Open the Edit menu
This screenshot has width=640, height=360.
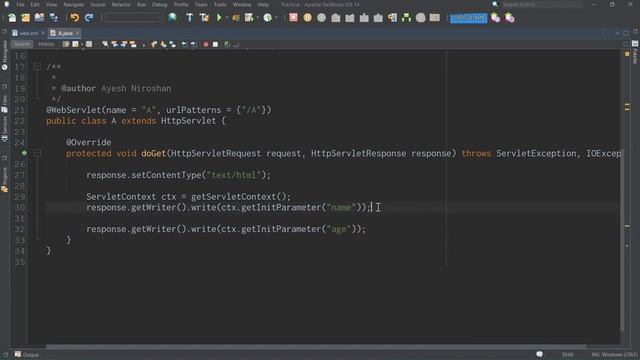coord(35,4)
